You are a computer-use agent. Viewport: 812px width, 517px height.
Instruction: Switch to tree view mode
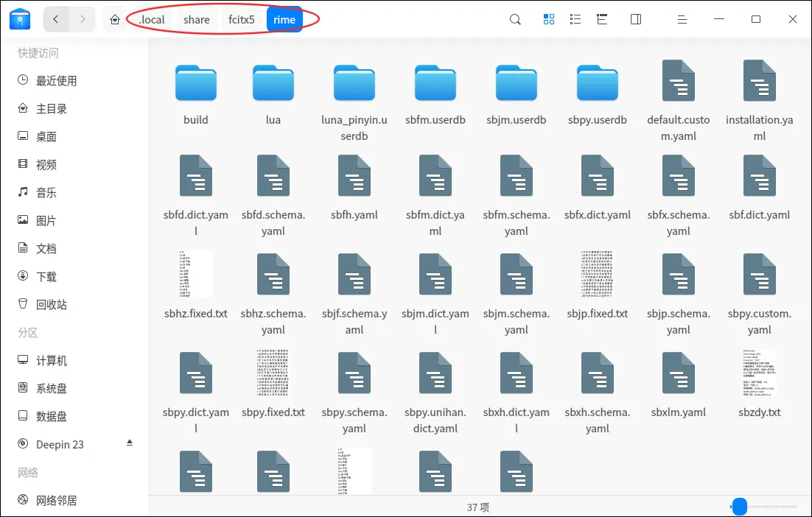(602, 20)
